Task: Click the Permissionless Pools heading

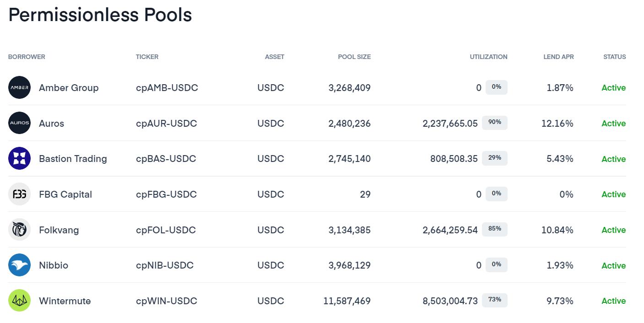Action: 100,15
